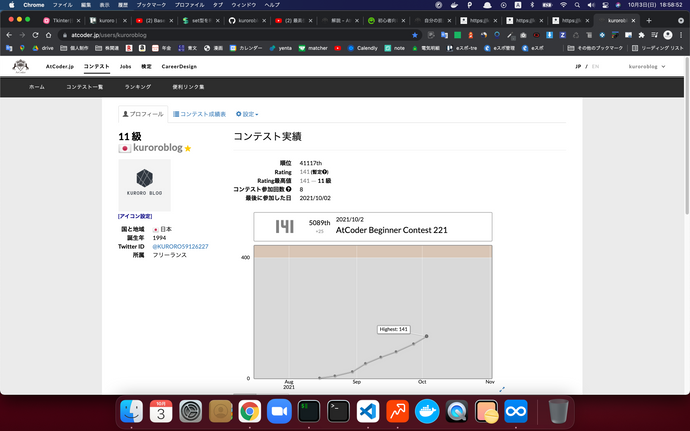Open the new tab plus button

649,20
